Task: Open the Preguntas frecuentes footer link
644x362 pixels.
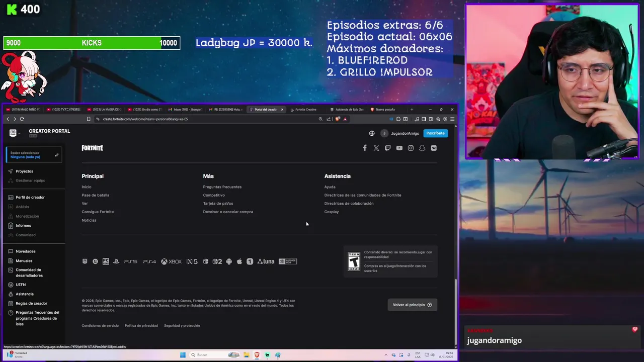Action: [222, 187]
